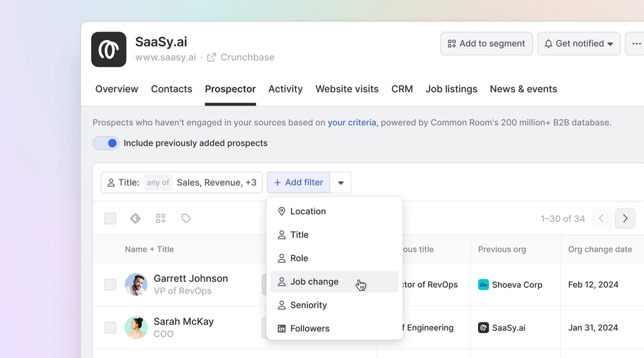This screenshot has width=644, height=358.
Task: Open the News & events tab
Action: tap(523, 89)
